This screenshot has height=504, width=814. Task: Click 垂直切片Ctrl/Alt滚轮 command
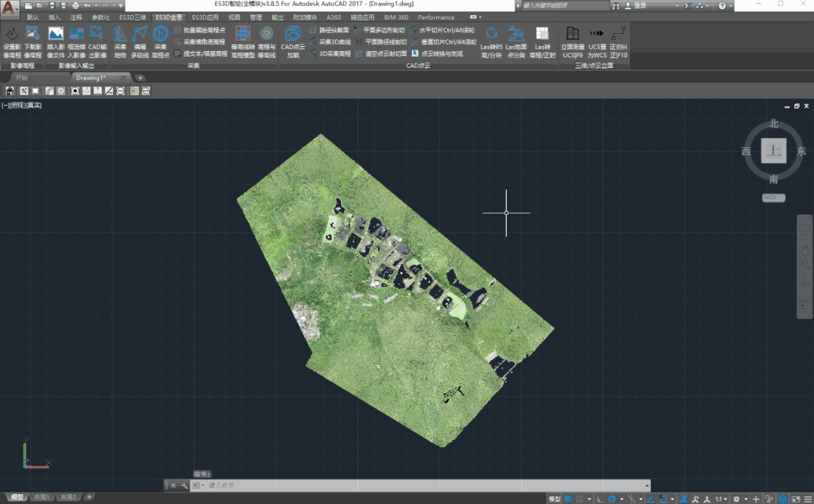444,41
